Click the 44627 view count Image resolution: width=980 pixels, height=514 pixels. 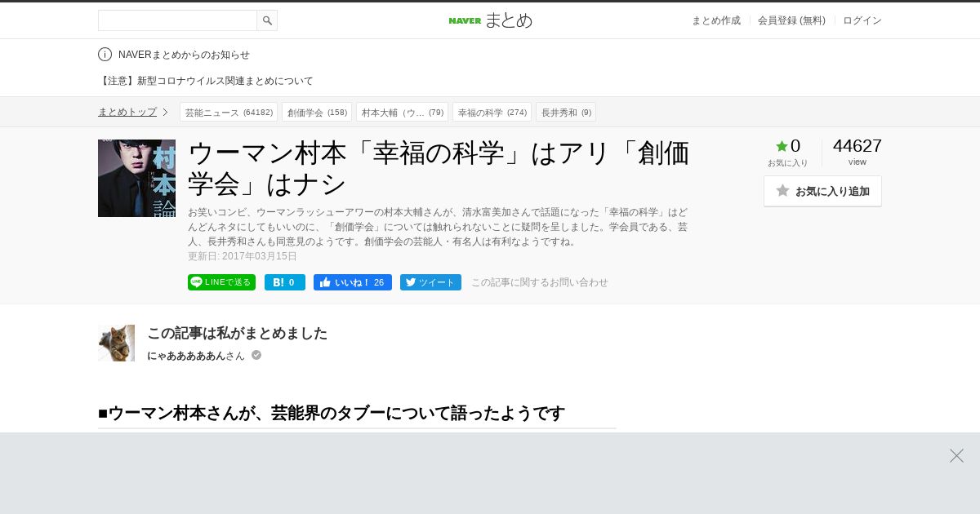point(857,146)
